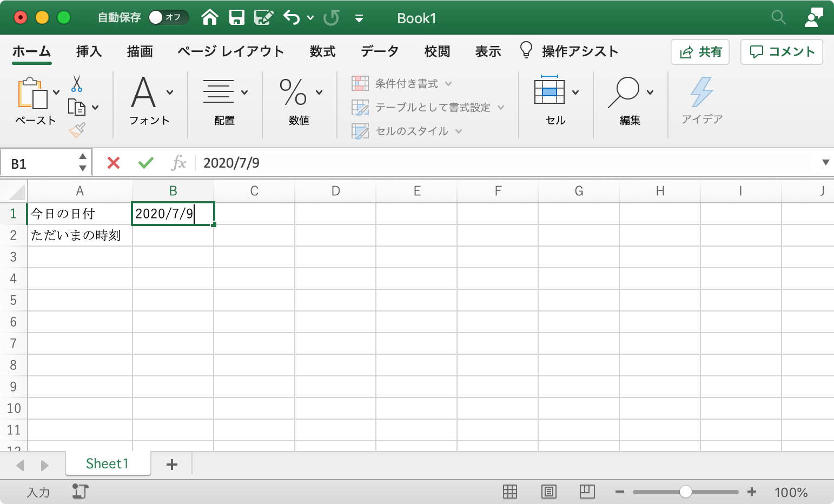
Task: Open the 校閲 tab
Action: tap(438, 51)
